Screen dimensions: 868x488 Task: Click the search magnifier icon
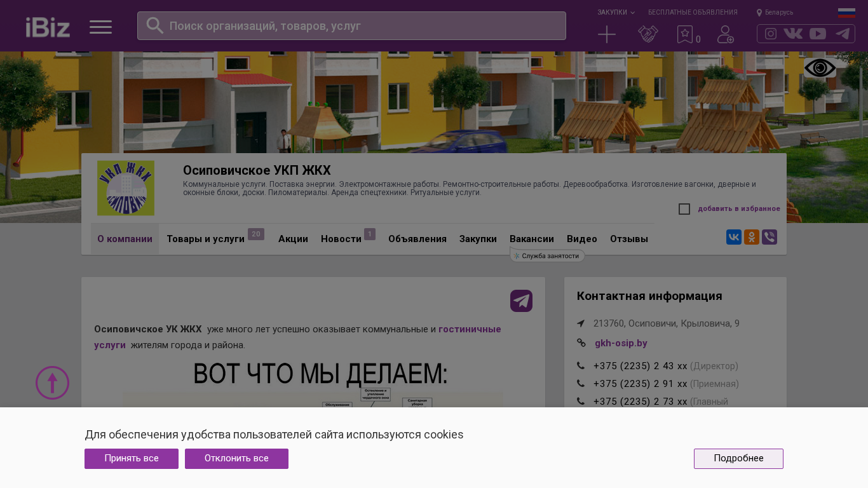(155, 25)
